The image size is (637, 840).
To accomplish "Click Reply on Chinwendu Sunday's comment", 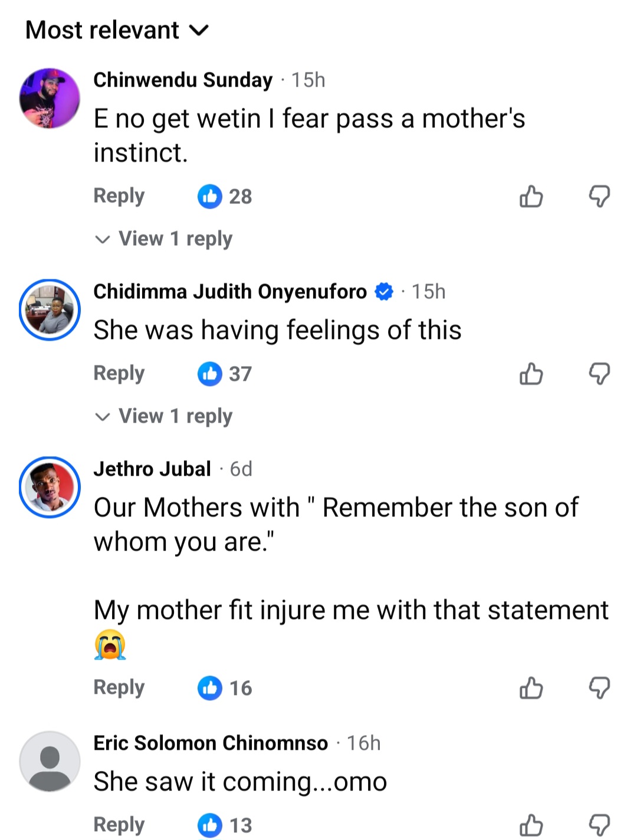I will (x=119, y=196).
